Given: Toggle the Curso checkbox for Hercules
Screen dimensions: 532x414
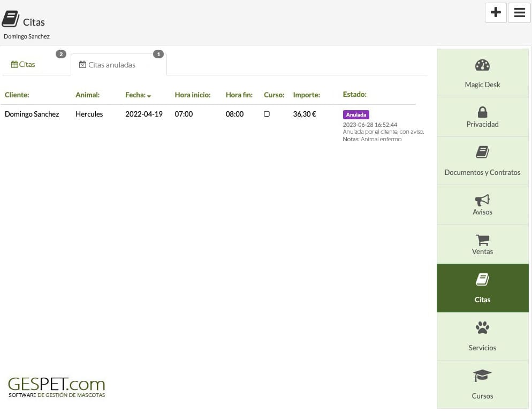Looking at the screenshot, I should pos(267,114).
